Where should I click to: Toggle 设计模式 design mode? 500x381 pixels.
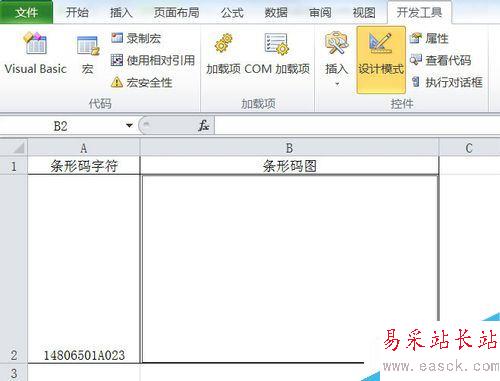point(381,60)
